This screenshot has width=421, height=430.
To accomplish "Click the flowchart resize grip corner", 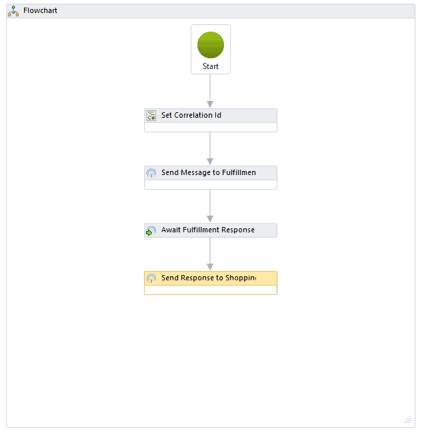I will [407, 419].
